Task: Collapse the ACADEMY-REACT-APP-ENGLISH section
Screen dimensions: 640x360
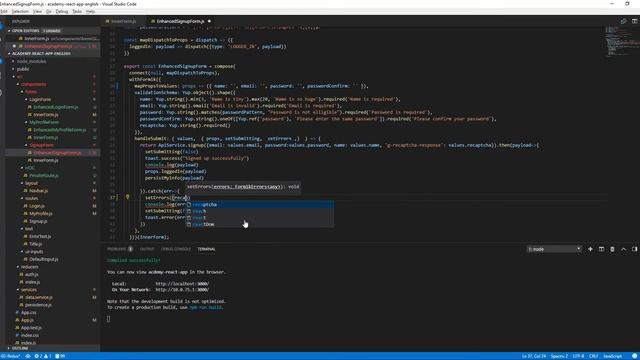Action: coord(53,53)
